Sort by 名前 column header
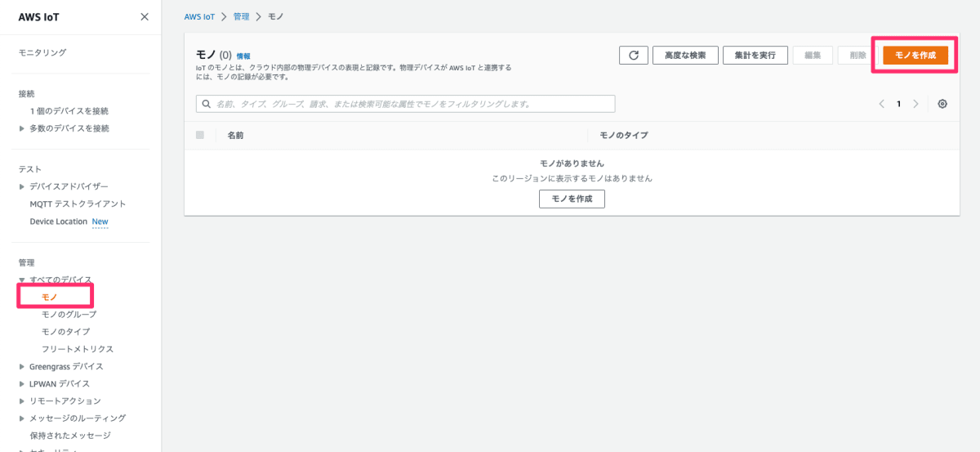The width and height of the screenshot is (980, 452). (235, 135)
